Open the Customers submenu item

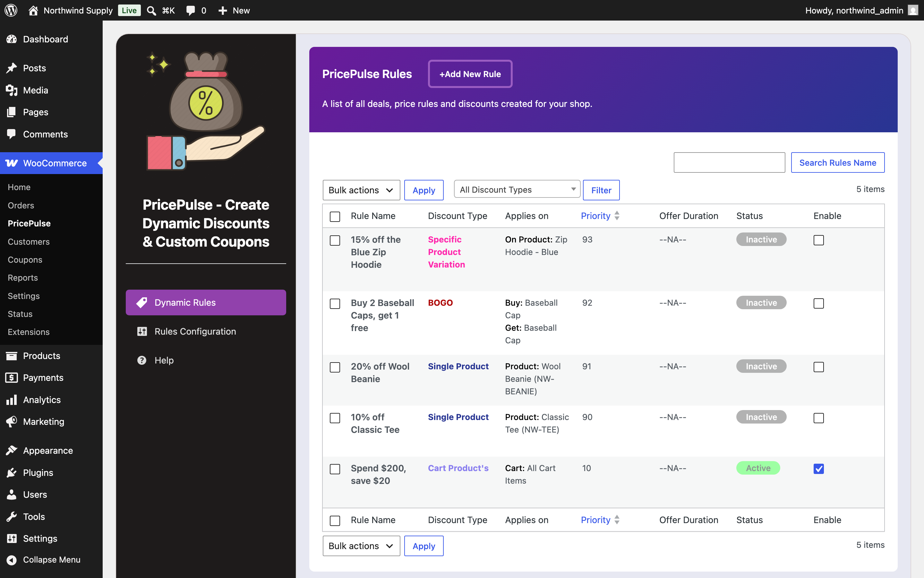point(29,241)
